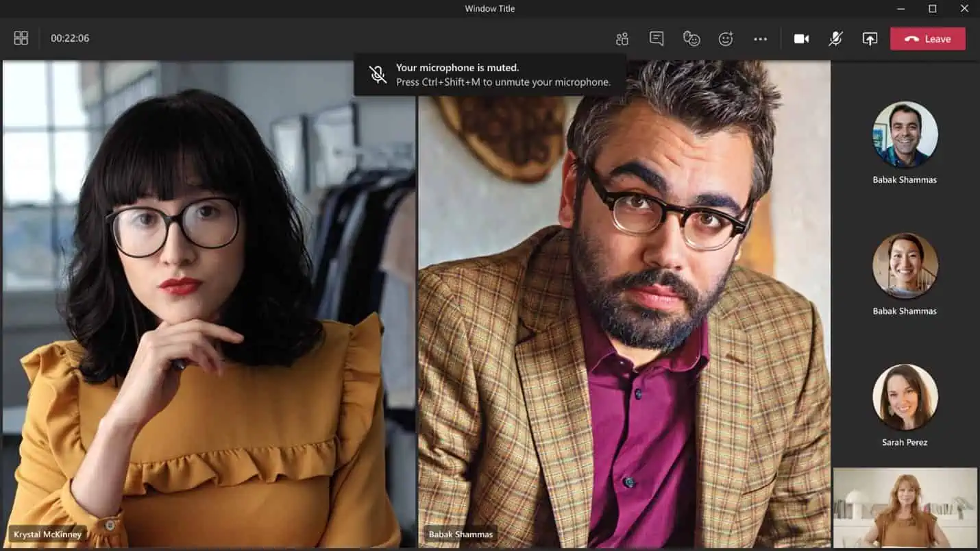Show the participants panel
980x551 pixels.
point(622,39)
